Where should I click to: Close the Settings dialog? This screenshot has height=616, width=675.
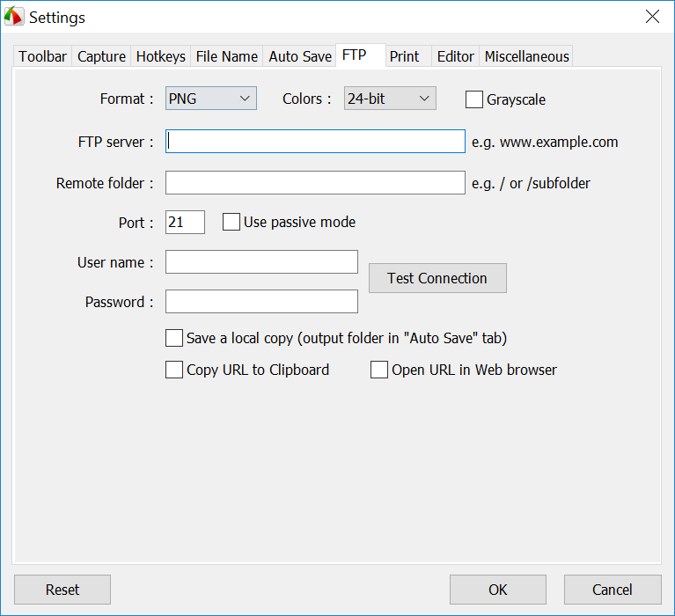pos(652,17)
